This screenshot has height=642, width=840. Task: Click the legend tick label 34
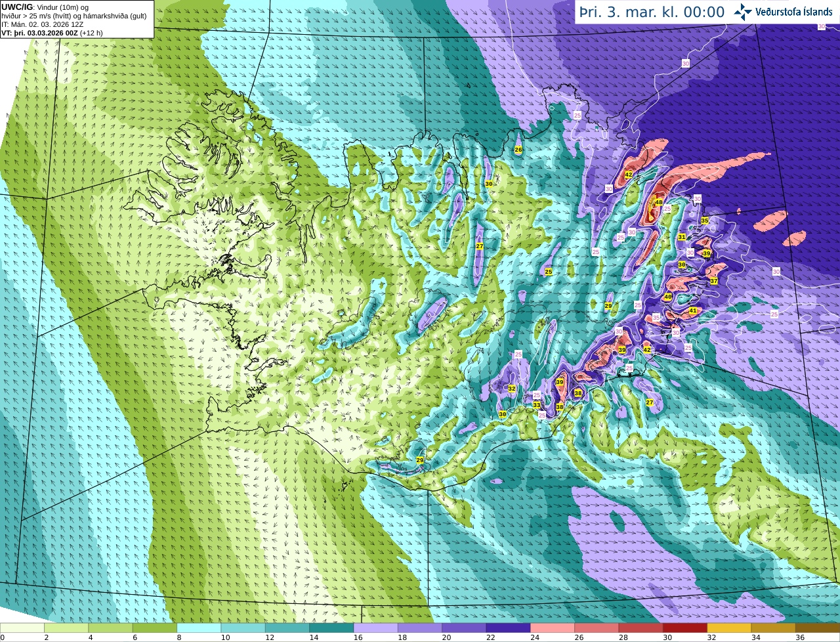tap(756, 637)
